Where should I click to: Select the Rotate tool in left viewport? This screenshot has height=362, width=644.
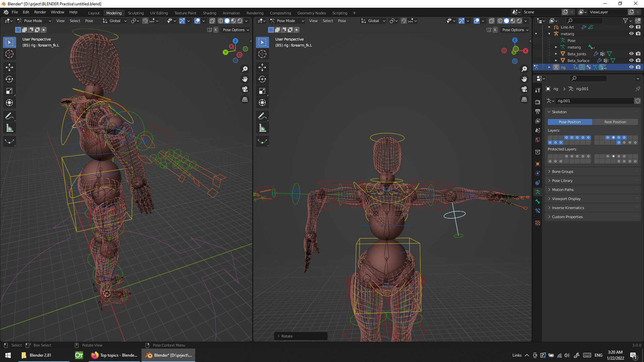9,79
